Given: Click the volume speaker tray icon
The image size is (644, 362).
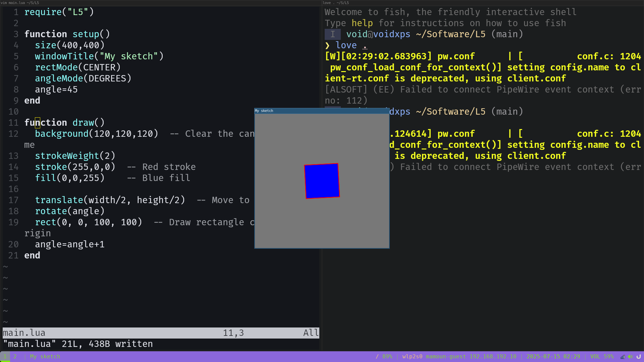Looking at the screenshot, I should click(x=630, y=357).
